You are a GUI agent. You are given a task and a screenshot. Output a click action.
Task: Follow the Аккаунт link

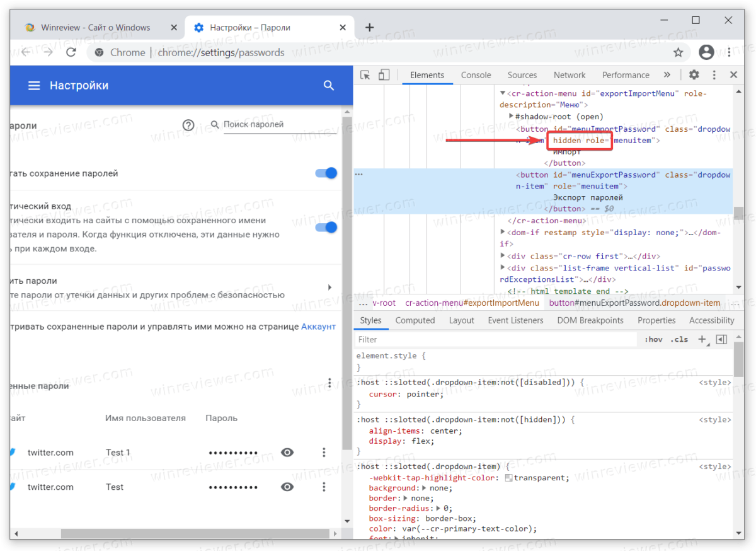[318, 327]
